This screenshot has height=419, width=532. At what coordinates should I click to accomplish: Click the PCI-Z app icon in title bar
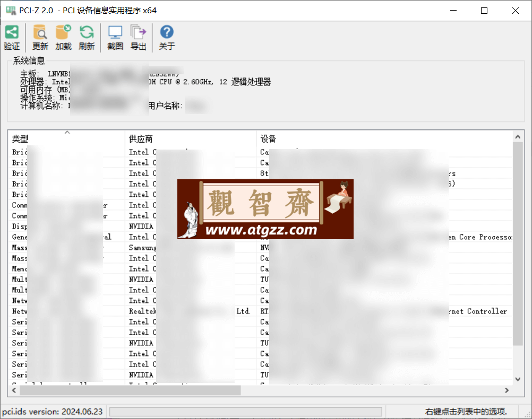click(x=11, y=11)
